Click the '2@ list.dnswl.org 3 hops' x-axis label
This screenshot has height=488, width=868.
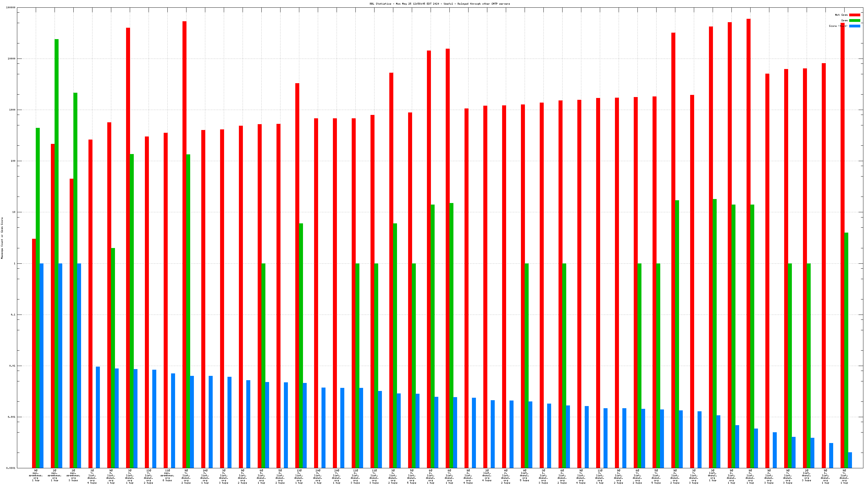click(806, 475)
